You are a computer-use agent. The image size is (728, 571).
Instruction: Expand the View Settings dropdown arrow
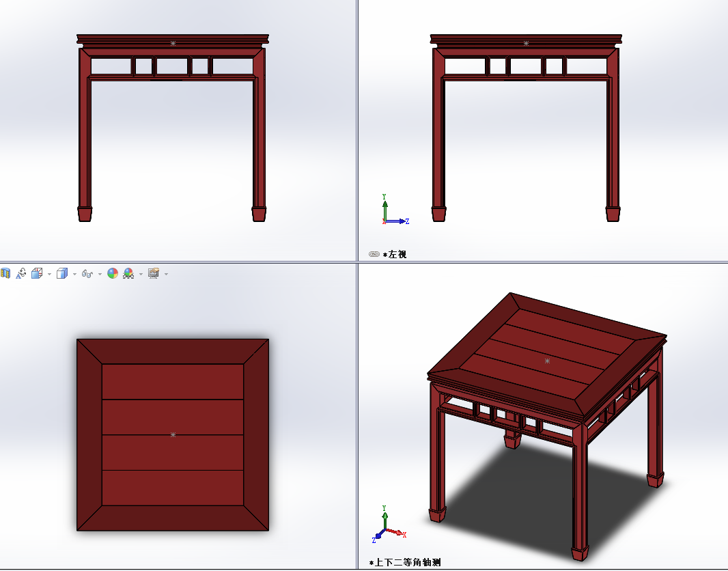click(166, 275)
